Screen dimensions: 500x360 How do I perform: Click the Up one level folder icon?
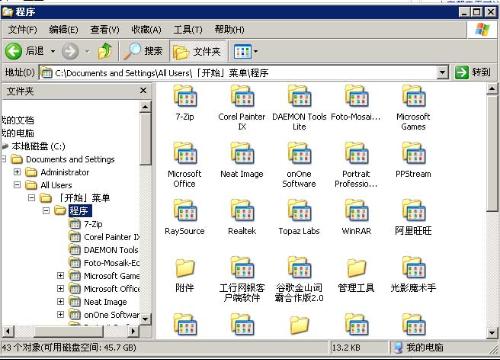105,51
